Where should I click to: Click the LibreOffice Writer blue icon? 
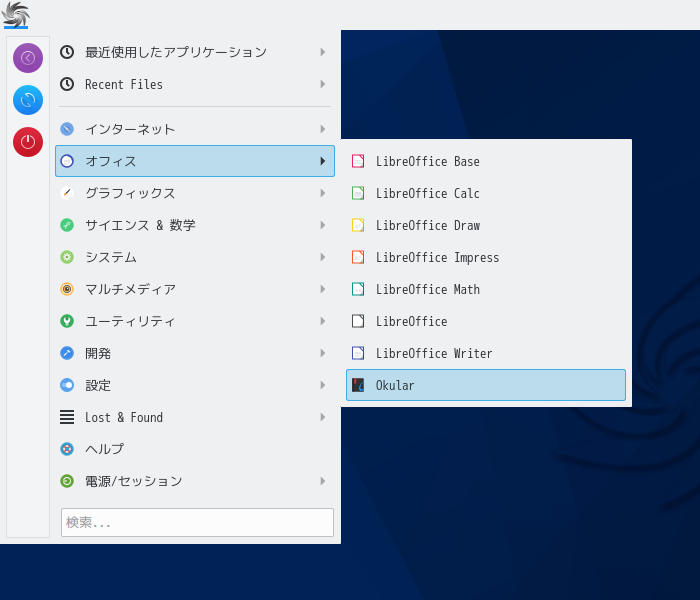point(358,353)
